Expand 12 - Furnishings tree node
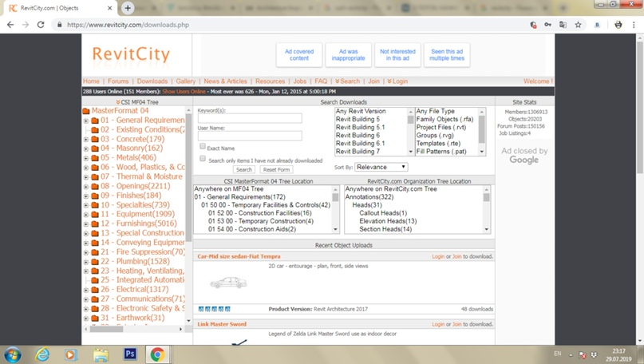Screen dimensions: 644x364 pos(86,224)
